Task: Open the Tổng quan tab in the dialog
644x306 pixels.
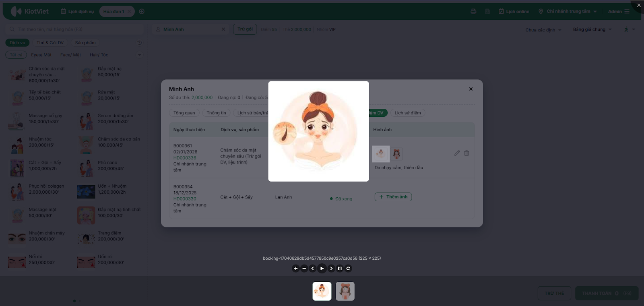Action: (184, 113)
